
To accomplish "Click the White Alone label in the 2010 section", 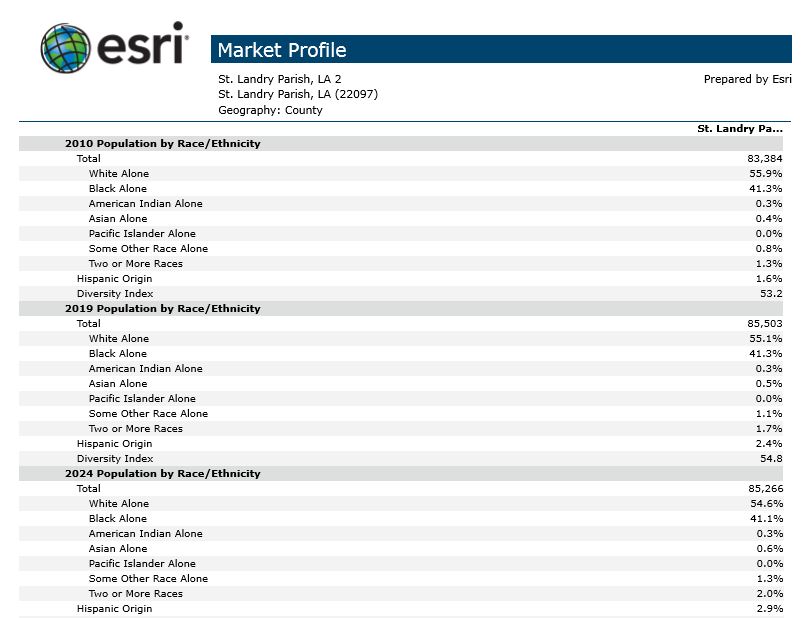I will [119, 173].
